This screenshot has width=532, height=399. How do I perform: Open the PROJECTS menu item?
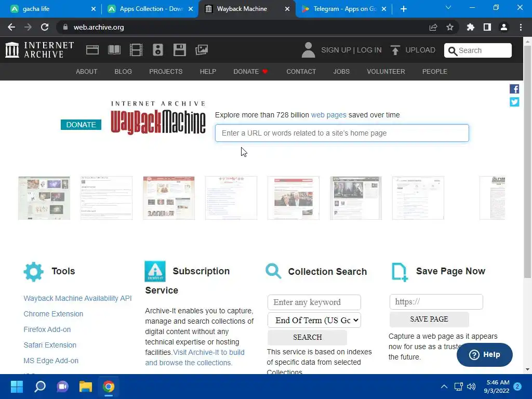pyautogui.click(x=166, y=72)
